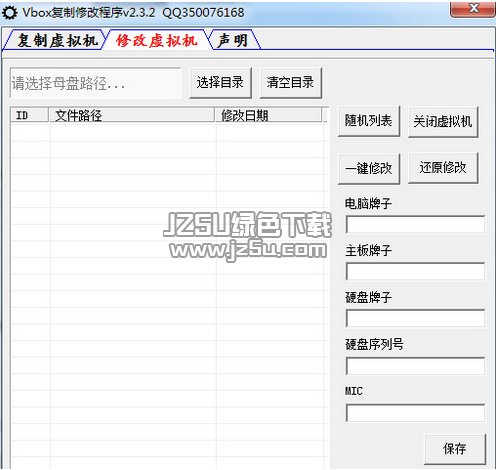Image resolution: width=496 pixels, height=470 pixels.
Task: Click the 随机列表 button
Action: point(369,121)
